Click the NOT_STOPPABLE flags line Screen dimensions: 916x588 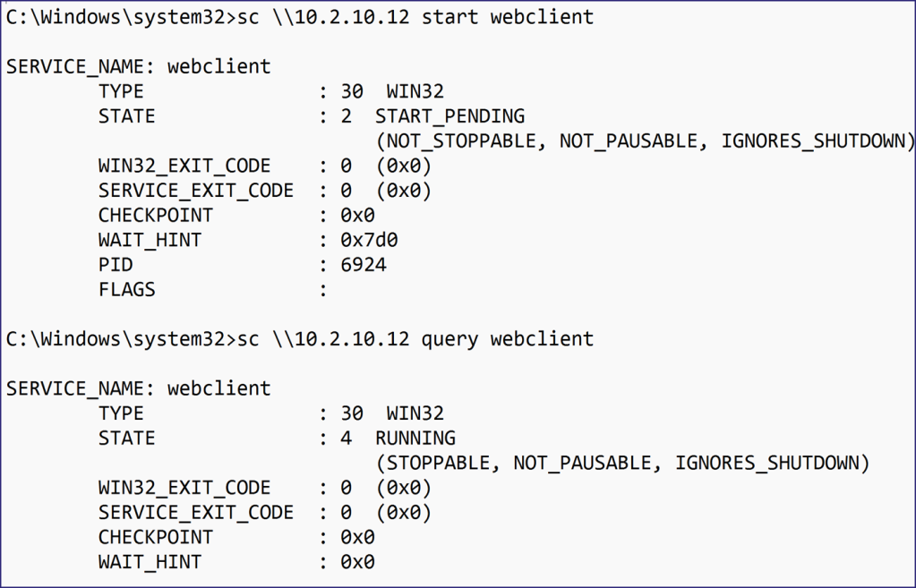click(x=645, y=141)
